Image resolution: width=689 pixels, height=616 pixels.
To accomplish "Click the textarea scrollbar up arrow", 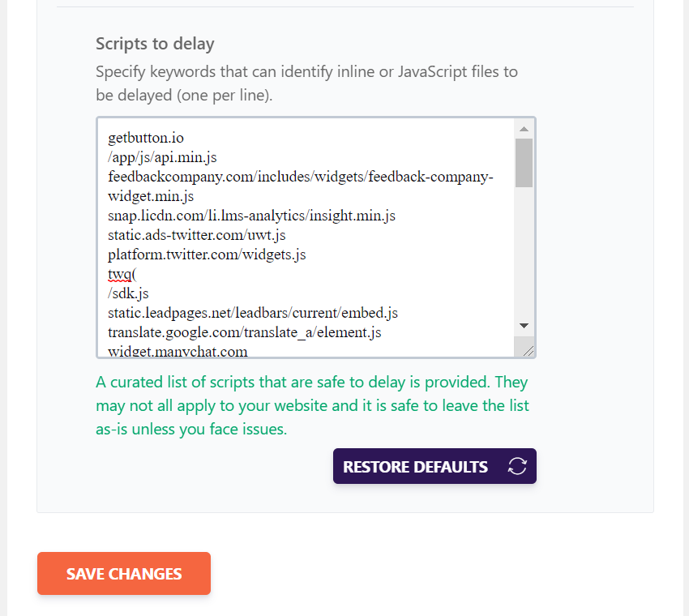I will click(x=524, y=129).
